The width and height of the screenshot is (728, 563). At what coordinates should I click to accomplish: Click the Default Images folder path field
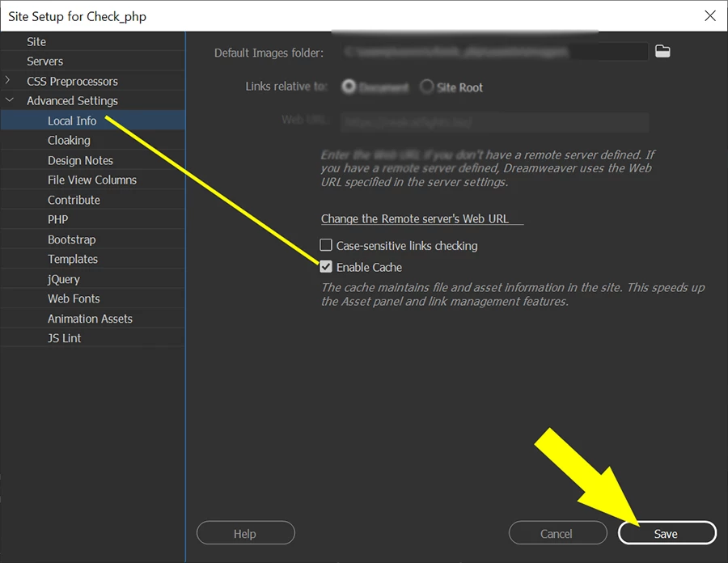(x=494, y=52)
